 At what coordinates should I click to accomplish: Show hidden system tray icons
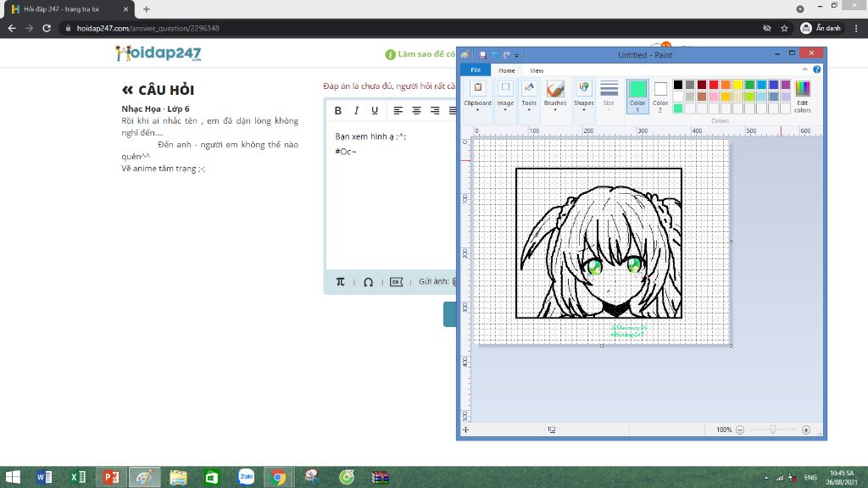(x=766, y=478)
